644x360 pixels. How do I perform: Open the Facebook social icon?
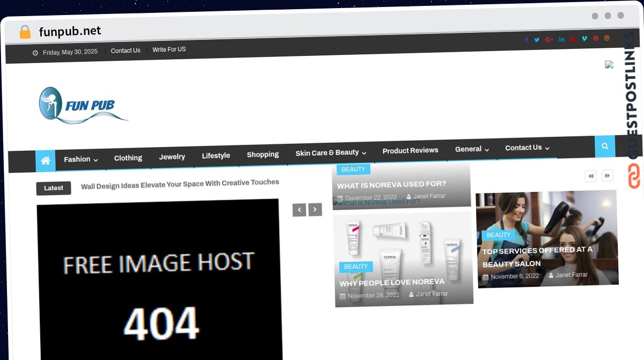tap(526, 39)
